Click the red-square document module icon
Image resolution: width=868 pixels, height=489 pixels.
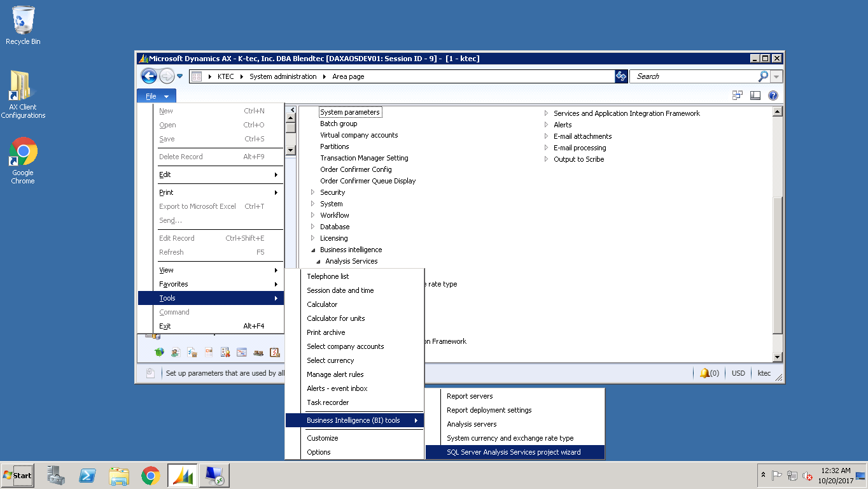(209, 351)
